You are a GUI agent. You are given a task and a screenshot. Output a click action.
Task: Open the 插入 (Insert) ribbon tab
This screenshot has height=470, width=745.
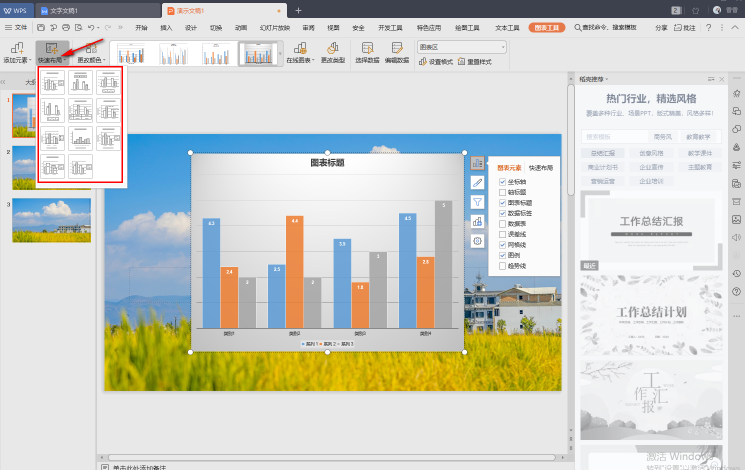(x=166, y=29)
